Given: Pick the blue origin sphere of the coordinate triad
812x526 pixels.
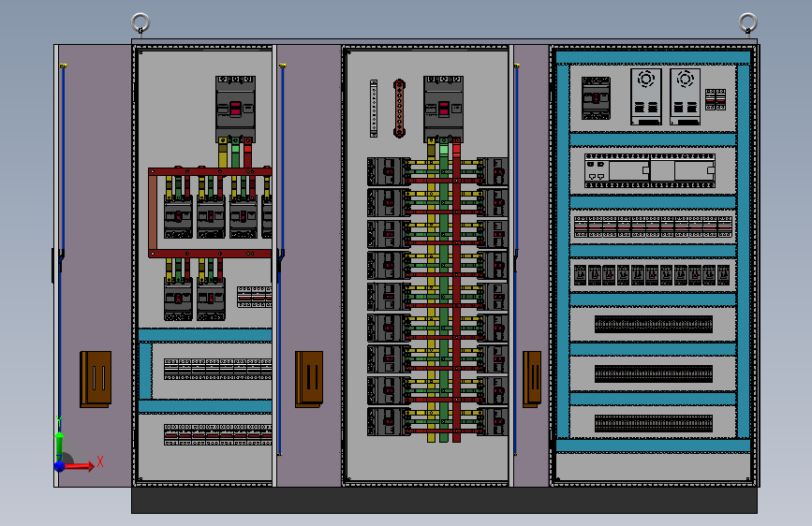Looking at the screenshot, I should click(60, 466).
